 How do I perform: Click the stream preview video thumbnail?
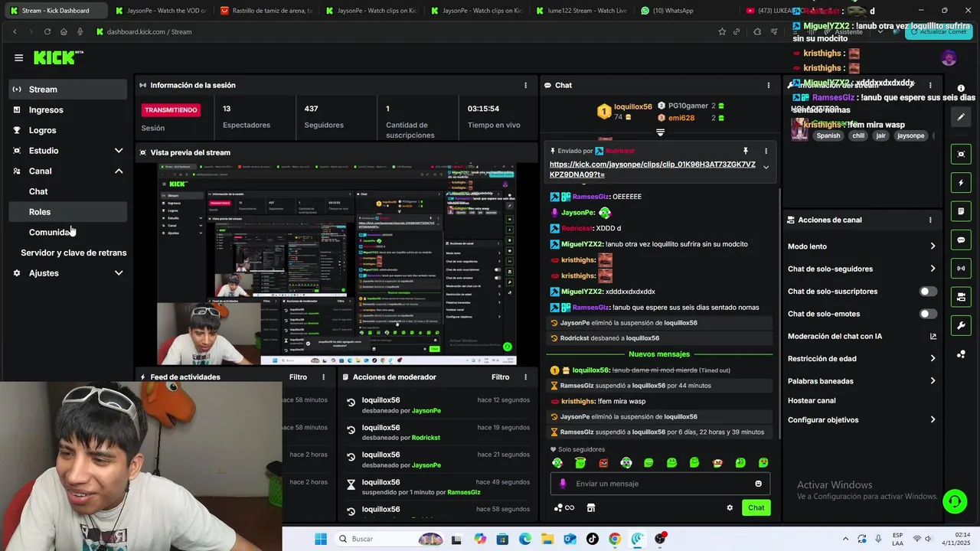(x=337, y=264)
